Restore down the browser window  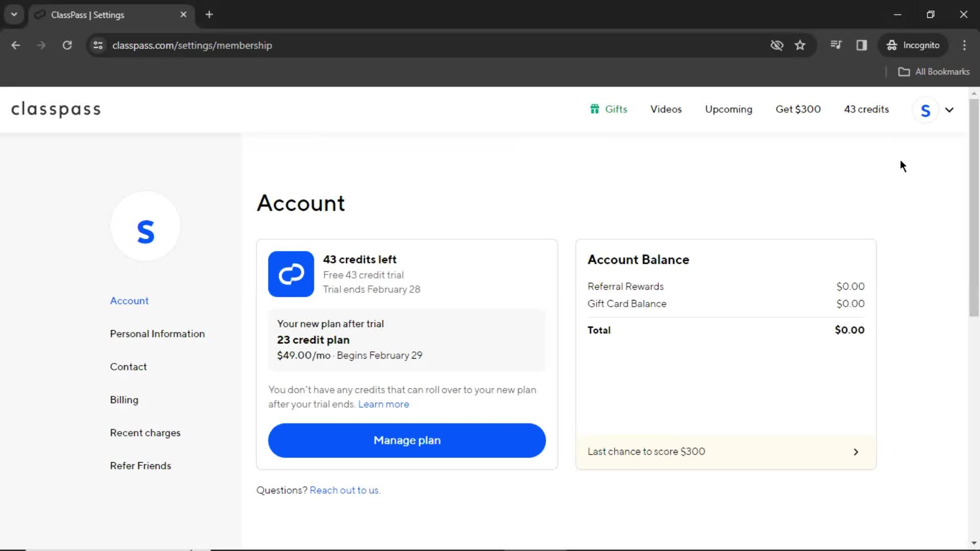[x=930, y=15]
